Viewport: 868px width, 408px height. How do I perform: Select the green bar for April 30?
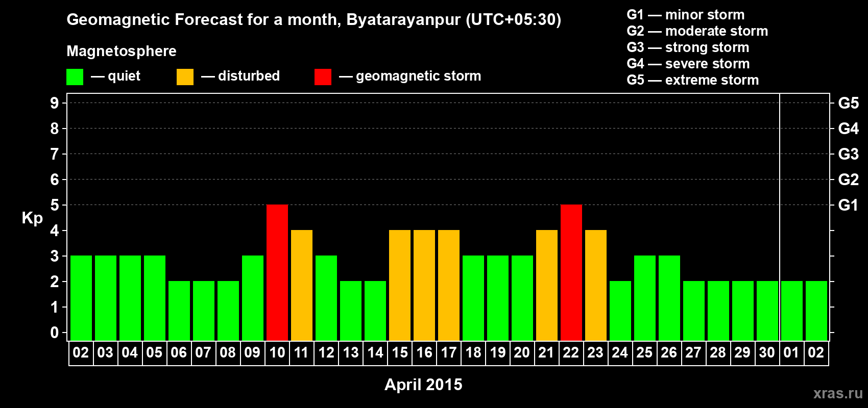pyautogui.click(x=767, y=311)
